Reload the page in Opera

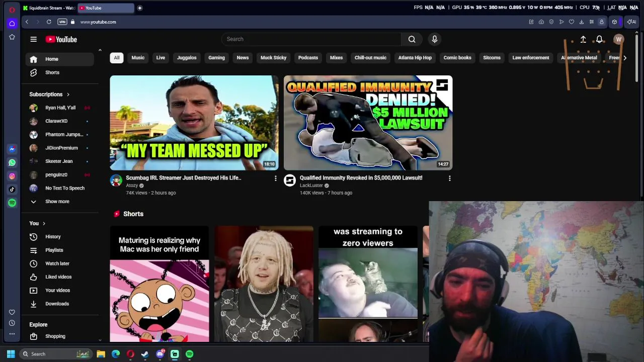point(49,22)
